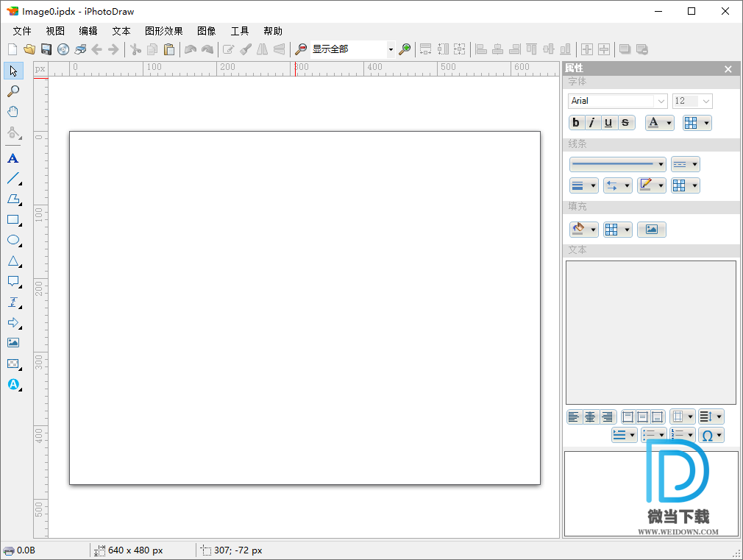Select the dimension measurement tool
Viewport: 743px width, 560px height.
[13, 302]
